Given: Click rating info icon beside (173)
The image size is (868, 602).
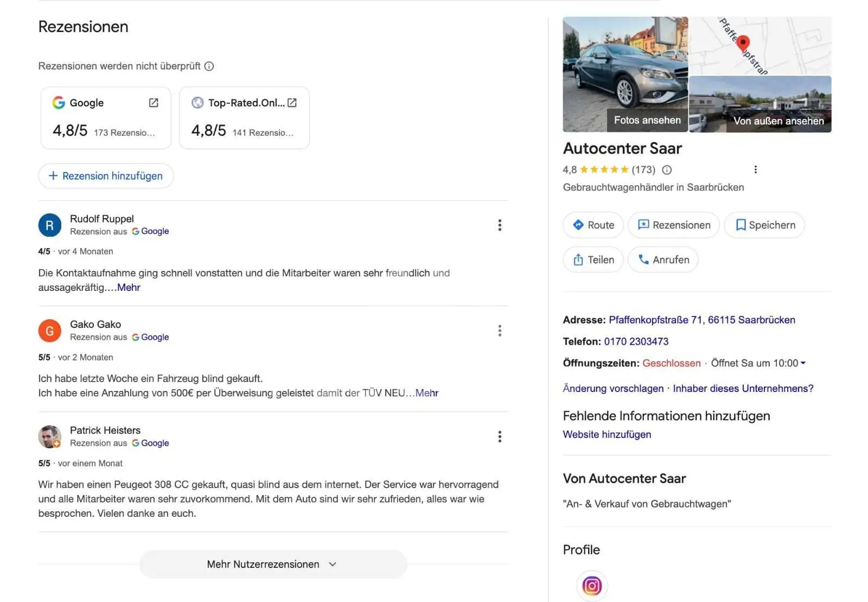Looking at the screenshot, I should point(667,170).
